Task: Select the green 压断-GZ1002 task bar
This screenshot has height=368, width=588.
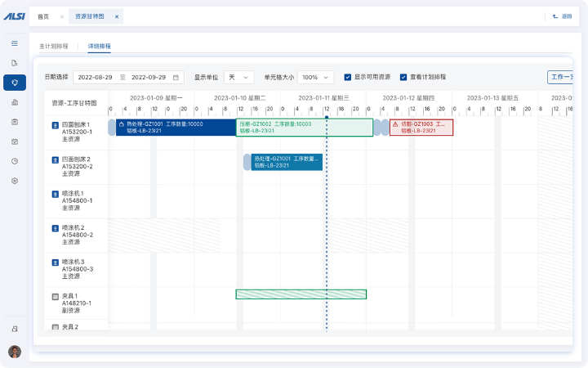Action: coord(304,128)
